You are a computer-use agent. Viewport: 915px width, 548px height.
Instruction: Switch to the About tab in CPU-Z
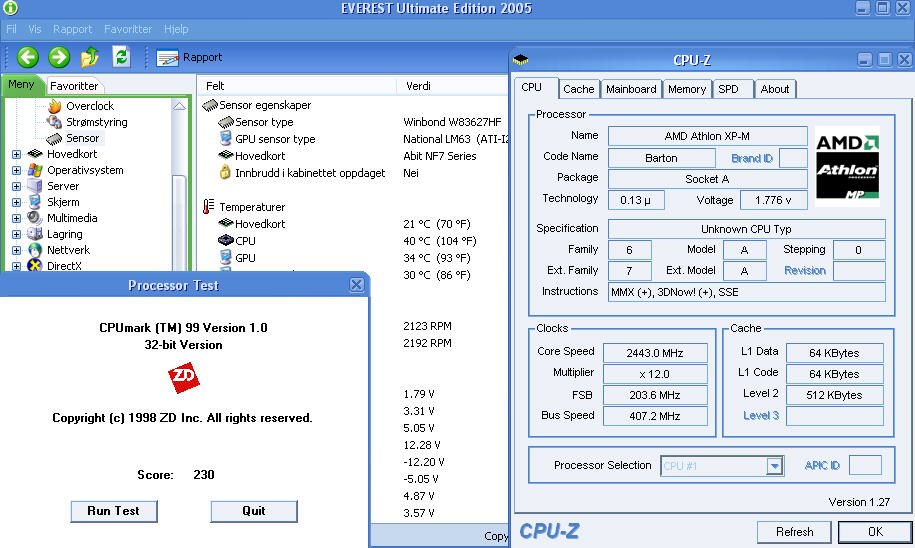(774, 89)
